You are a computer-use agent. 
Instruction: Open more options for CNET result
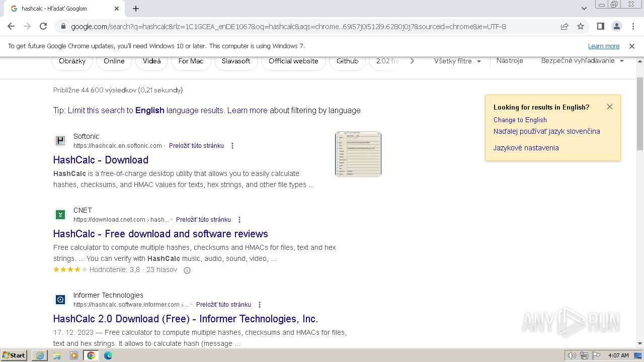239,220
